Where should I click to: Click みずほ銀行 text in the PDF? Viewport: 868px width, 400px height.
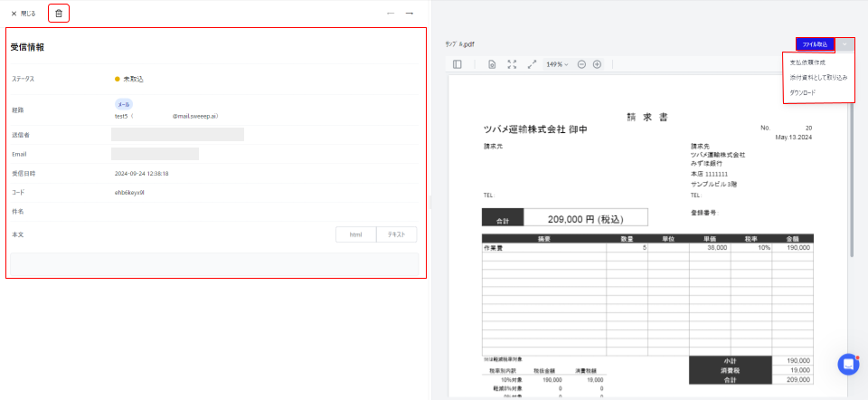click(706, 164)
